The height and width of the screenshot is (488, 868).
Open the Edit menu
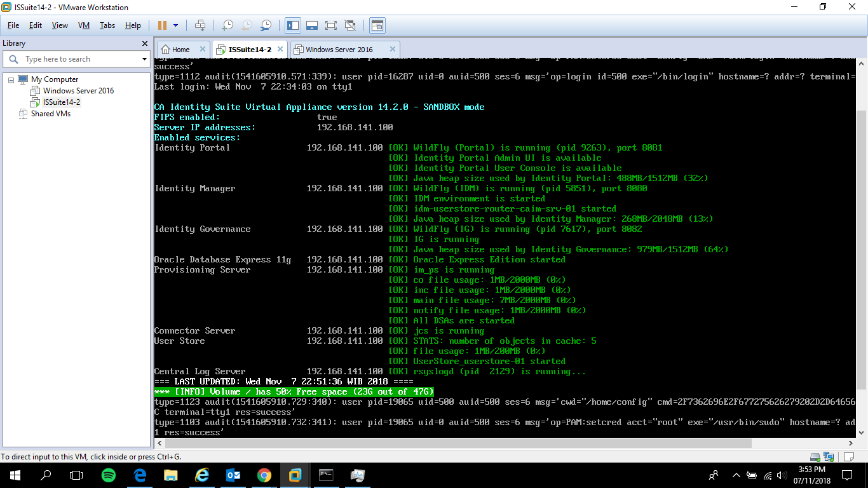[36, 25]
